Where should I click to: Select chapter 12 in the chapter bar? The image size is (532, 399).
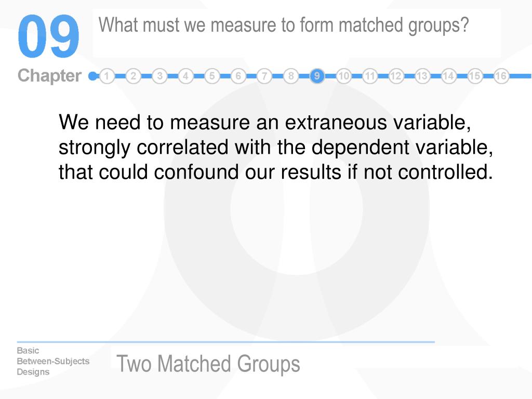(396, 76)
